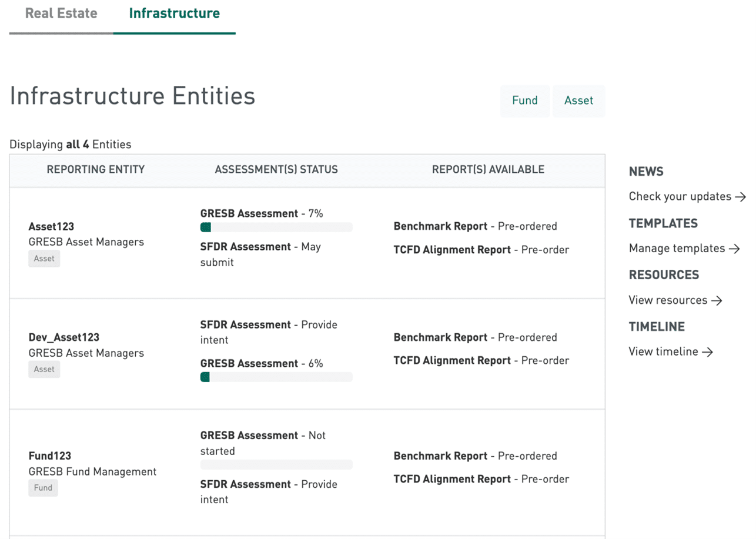Open the Manage templates link
Image resolution: width=756 pixels, height=539 pixels.
pos(684,248)
